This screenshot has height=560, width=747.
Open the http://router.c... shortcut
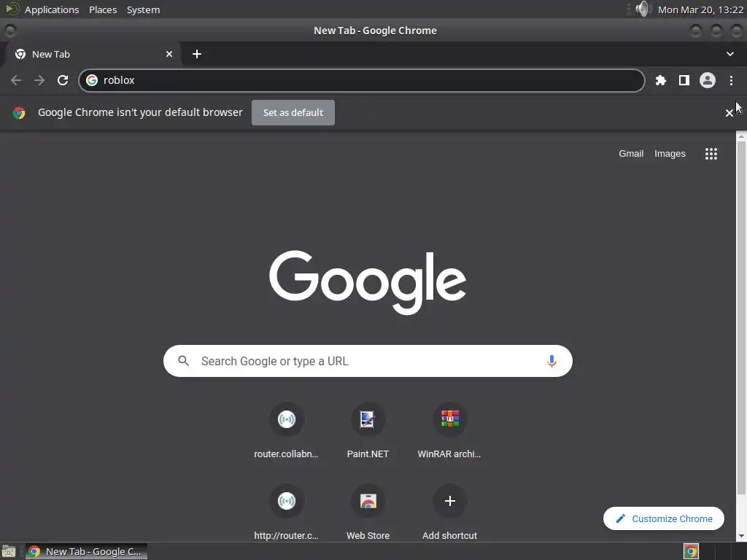[x=286, y=513]
